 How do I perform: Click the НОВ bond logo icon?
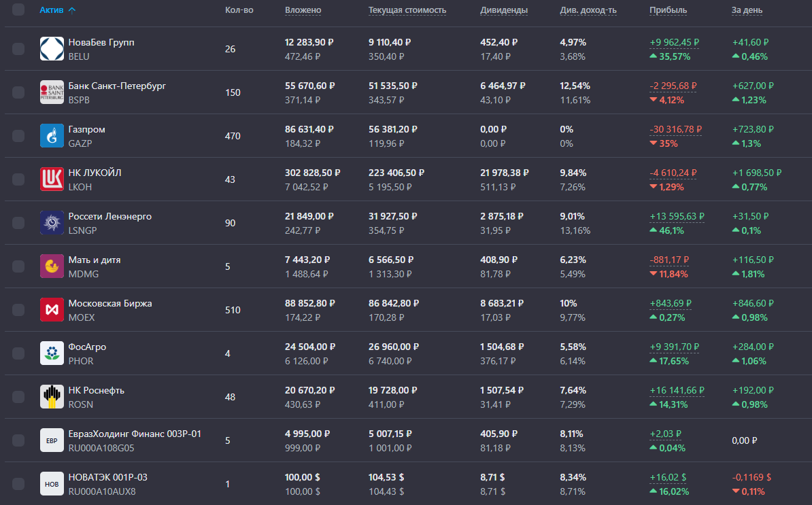click(52, 483)
